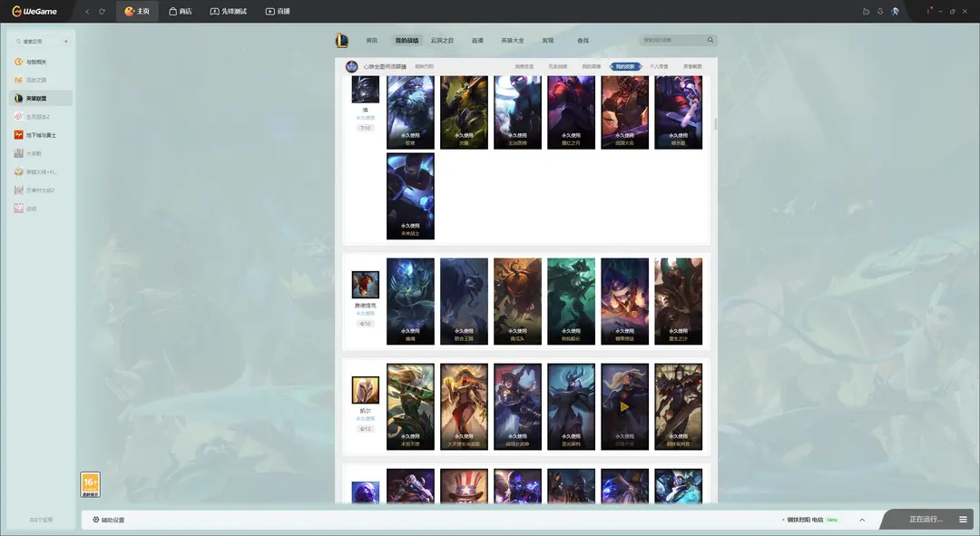
Task: Go back with the left arrow
Action: point(87,11)
